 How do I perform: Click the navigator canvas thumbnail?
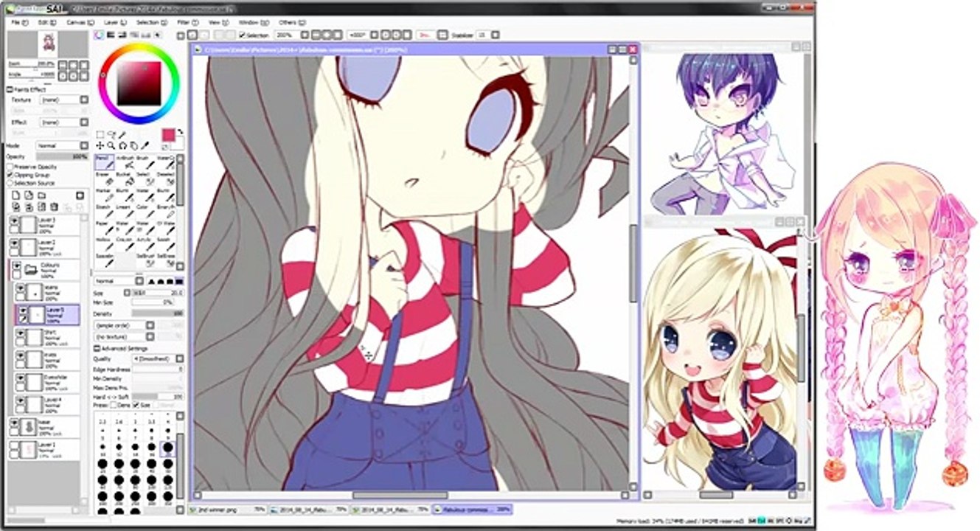click(48, 44)
